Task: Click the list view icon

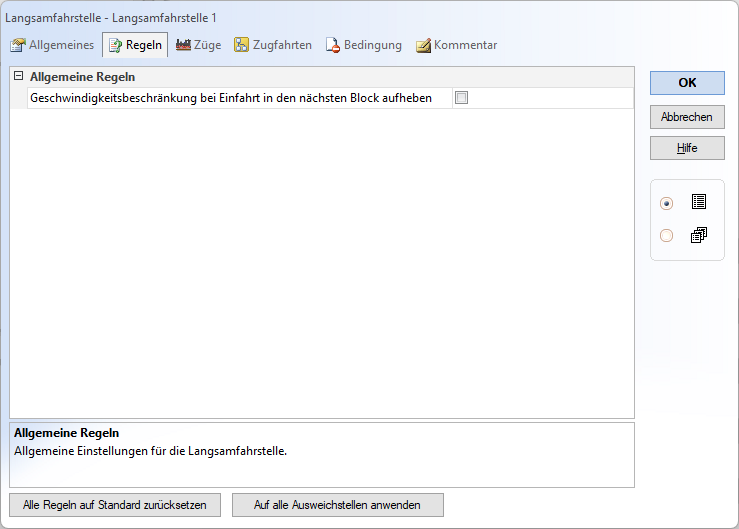Action: point(699,202)
